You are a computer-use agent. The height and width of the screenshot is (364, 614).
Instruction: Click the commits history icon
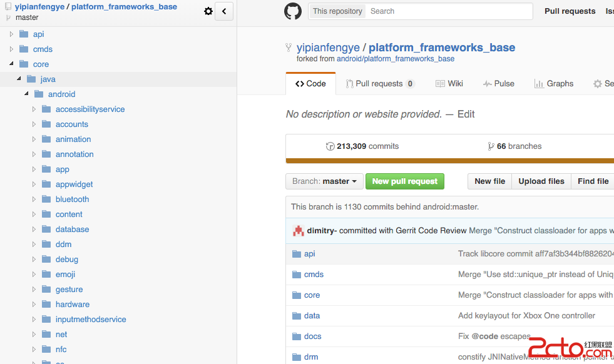pyautogui.click(x=330, y=146)
